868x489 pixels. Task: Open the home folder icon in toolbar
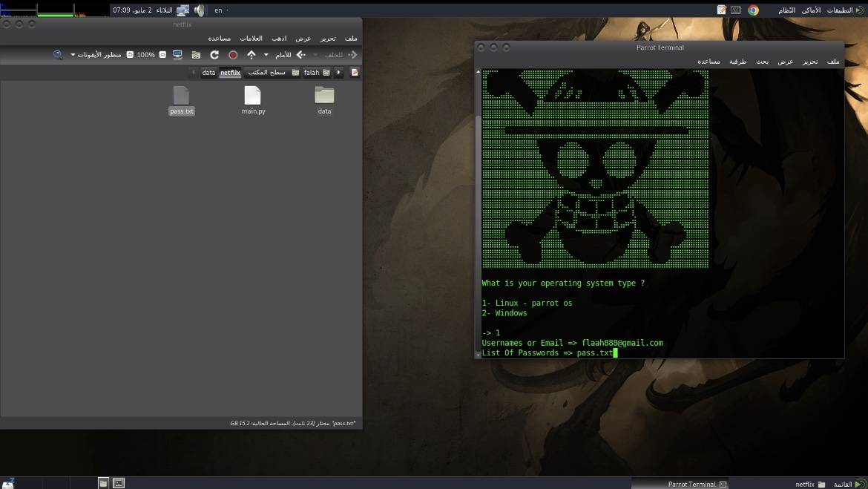pos(196,55)
